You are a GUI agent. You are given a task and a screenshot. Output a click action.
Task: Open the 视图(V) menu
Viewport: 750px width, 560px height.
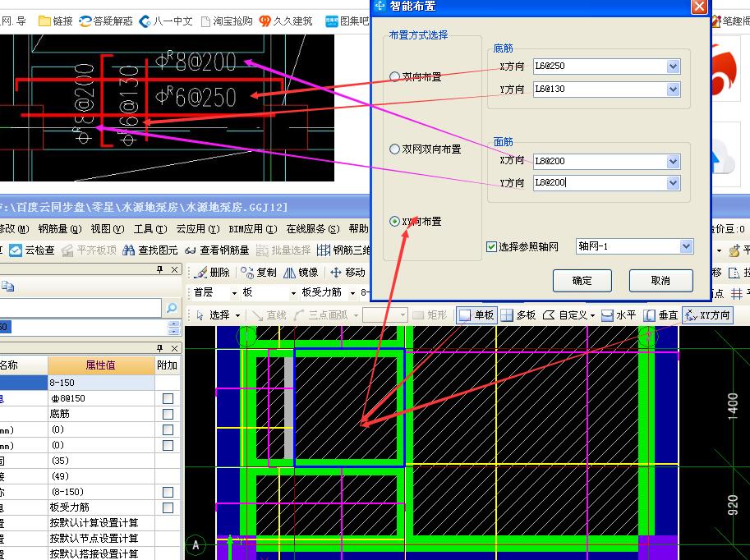(x=107, y=229)
